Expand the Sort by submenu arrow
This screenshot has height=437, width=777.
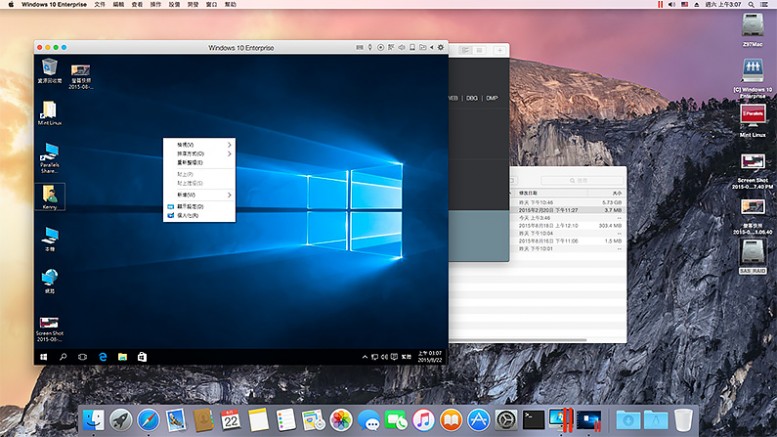point(229,154)
